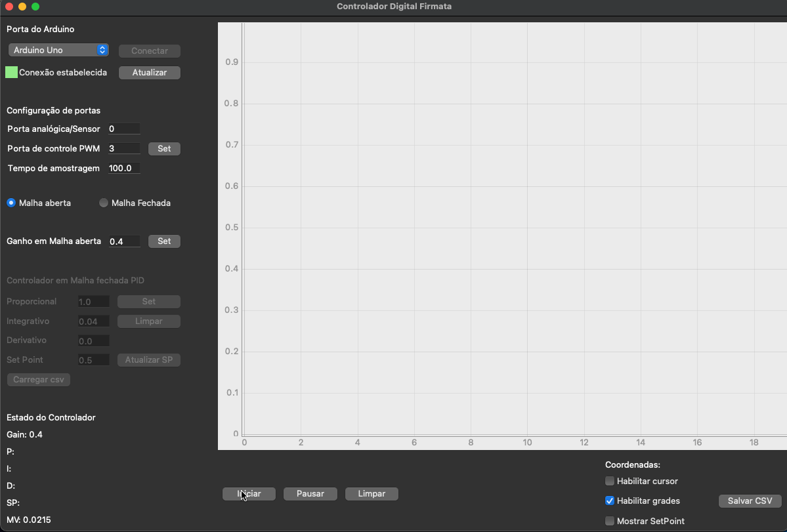Open the Arduino Uno port dropdown
787x532 pixels.
click(x=58, y=50)
